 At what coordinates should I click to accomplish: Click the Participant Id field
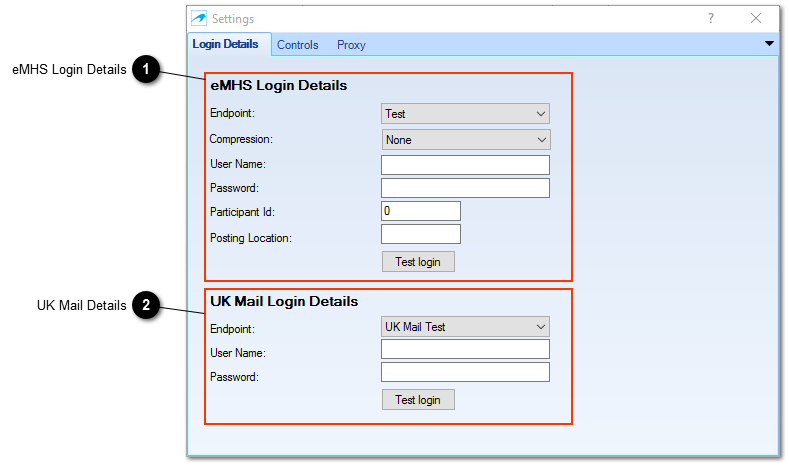421,211
